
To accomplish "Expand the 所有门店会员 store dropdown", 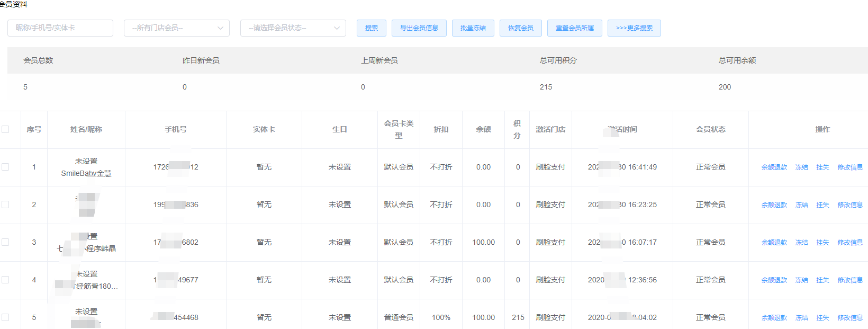I will tap(176, 28).
